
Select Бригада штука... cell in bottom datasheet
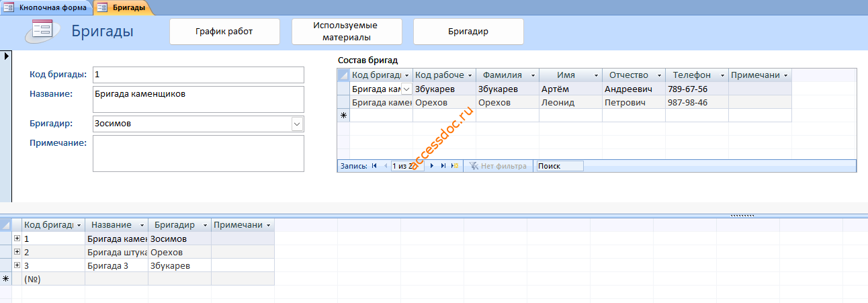[x=116, y=252]
